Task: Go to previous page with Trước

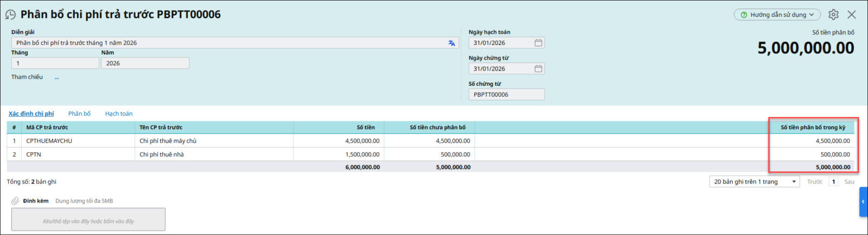Action: [x=814, y=182]
